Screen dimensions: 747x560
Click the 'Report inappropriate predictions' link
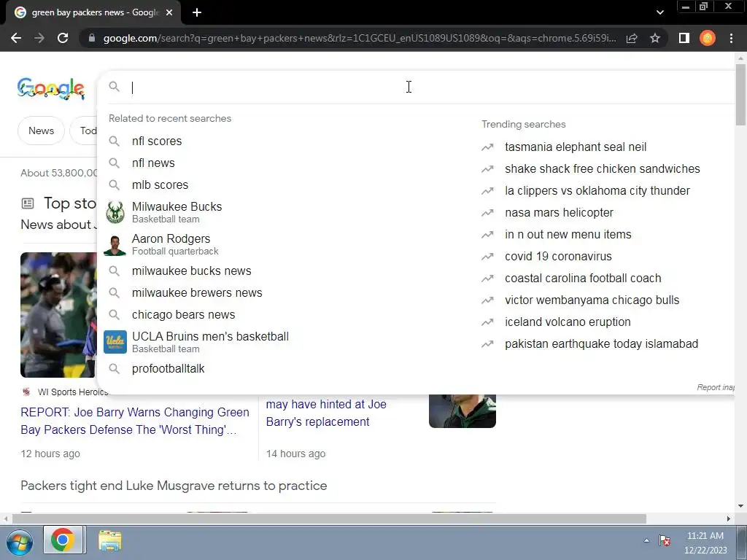(716, 388)
